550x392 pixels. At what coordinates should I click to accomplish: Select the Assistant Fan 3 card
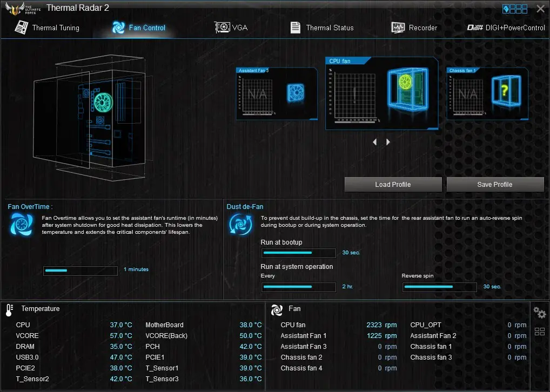(x=277, y=93)
